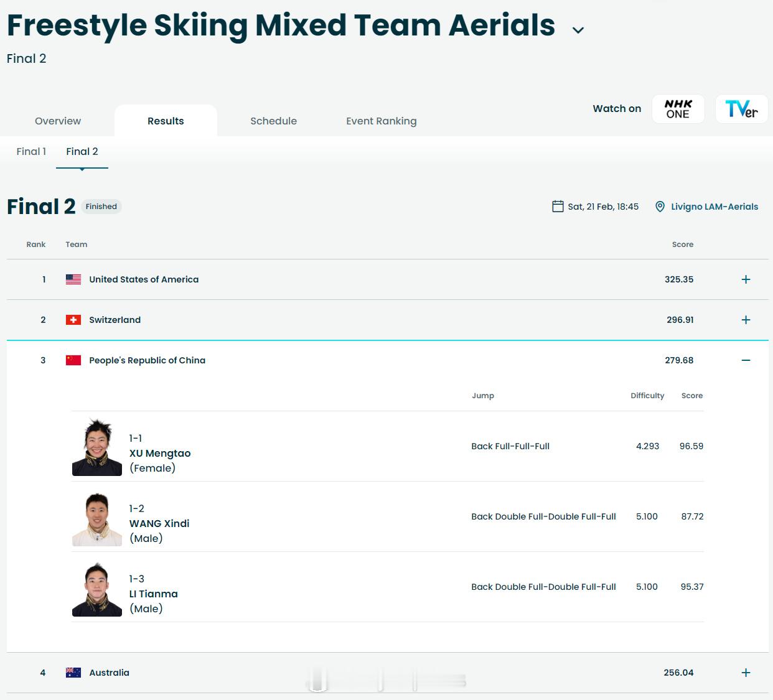Open the TVer streaming logo
Image resolution: width=773 pixels, height=700 pixels.
pyautogui.click(x=741, y=109)
